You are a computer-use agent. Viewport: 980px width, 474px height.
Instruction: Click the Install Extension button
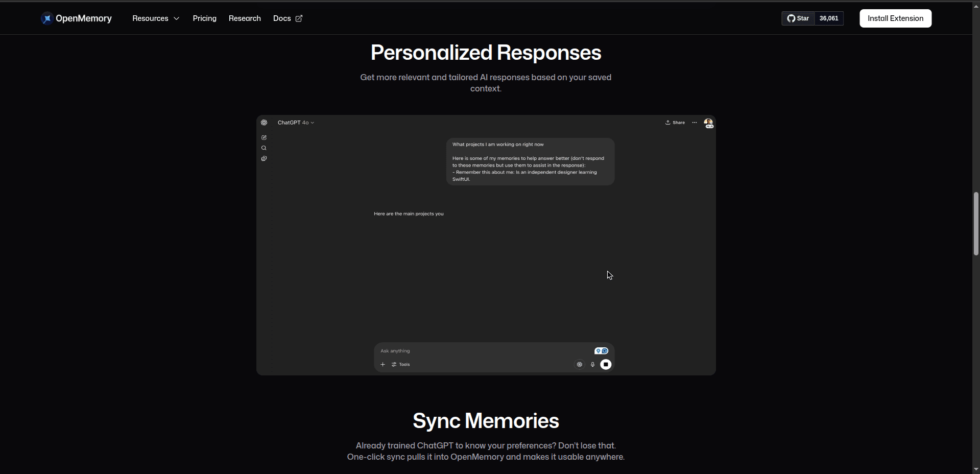(895, 18)
